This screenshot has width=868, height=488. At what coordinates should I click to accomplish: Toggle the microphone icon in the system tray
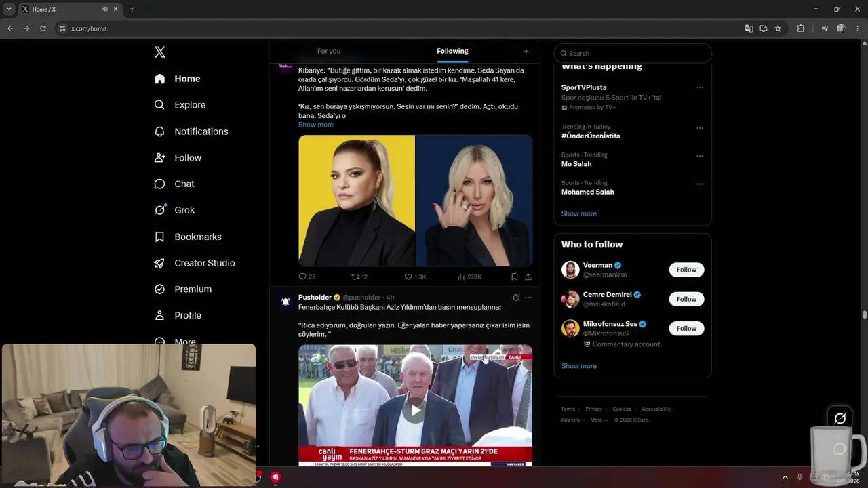pyautogui.click(x=800, y=477)
